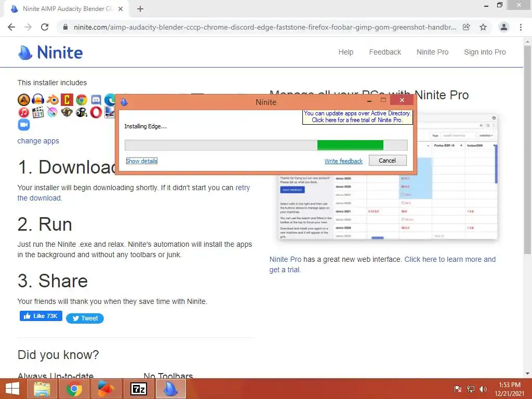Open Ninite Pro in the navigation
Screen dimensions: 532x399
click(x=432, y=52)
